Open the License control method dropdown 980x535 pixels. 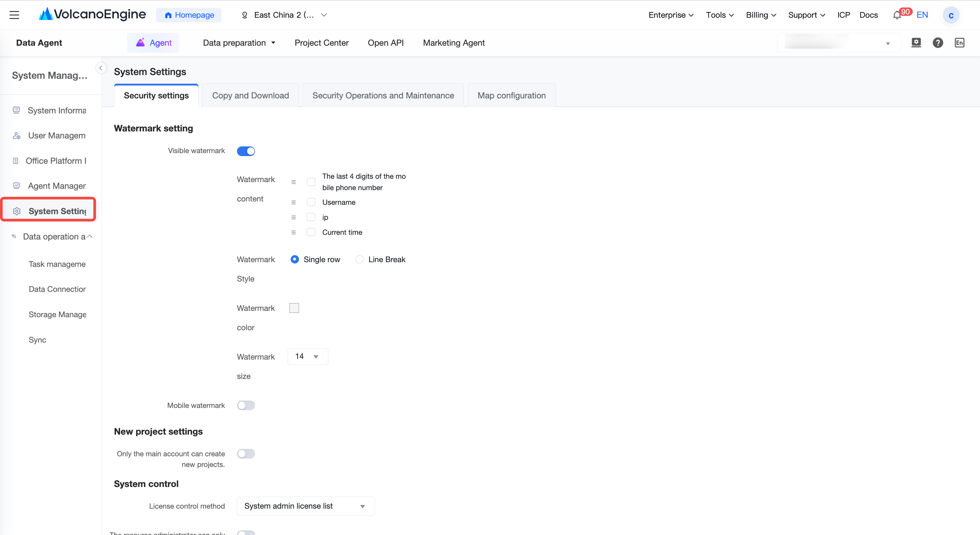305,506
